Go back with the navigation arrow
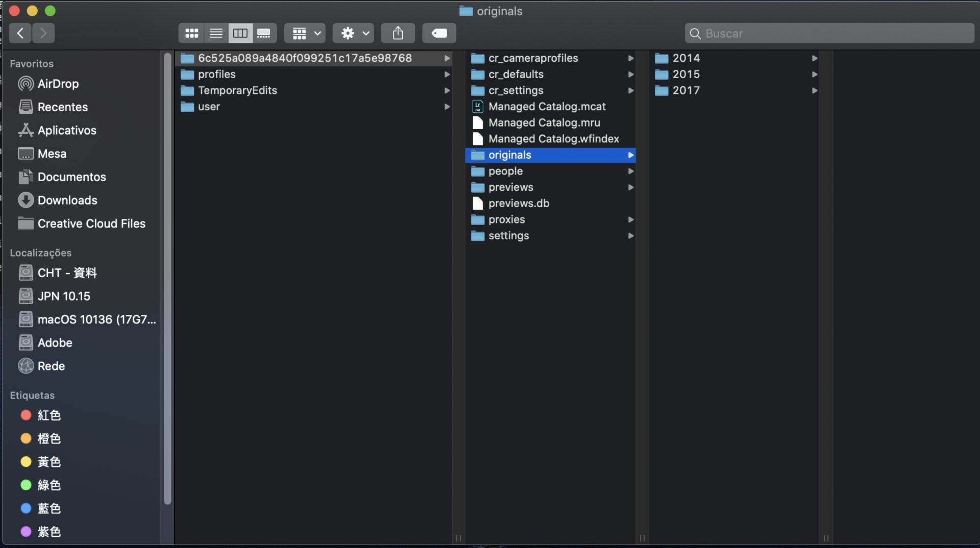 [x=20, y=33]
